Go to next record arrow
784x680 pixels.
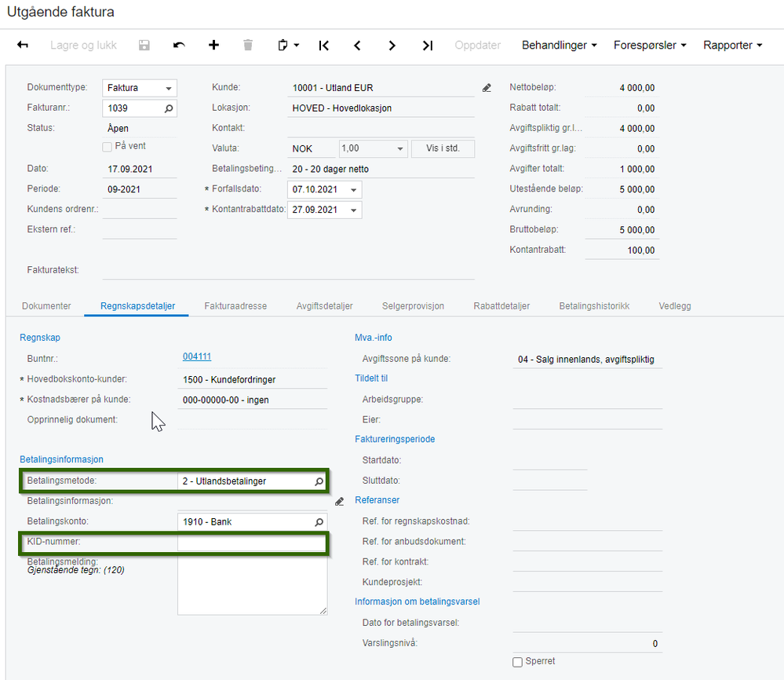pyautogui.click(x=392, y=46)
